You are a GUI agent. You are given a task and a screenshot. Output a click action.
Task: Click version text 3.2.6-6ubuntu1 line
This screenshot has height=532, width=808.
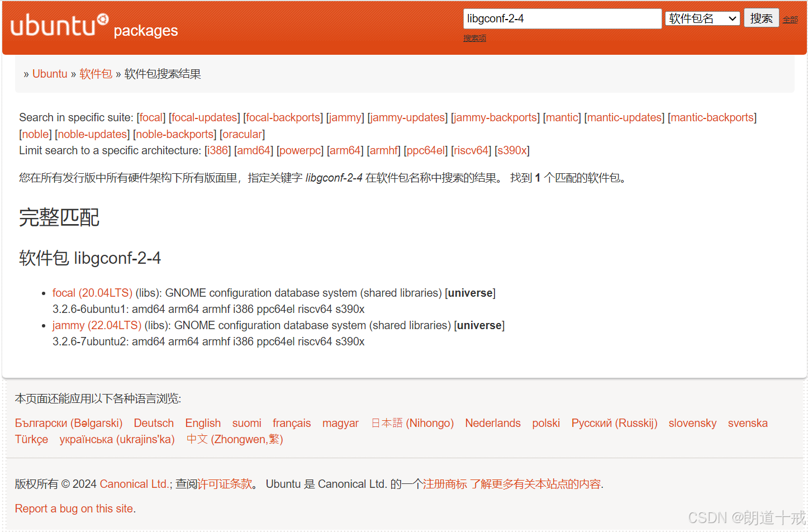(208, 309)
